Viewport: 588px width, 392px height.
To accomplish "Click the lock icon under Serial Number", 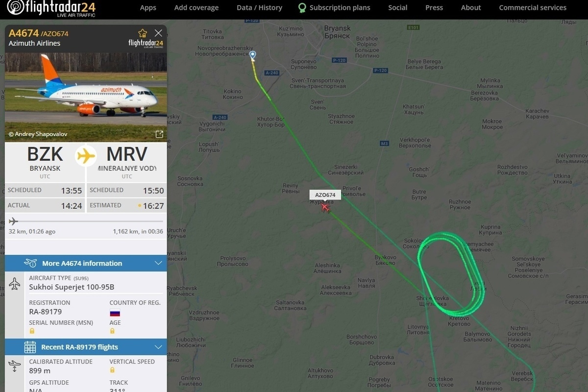I will tap(32, 331).
